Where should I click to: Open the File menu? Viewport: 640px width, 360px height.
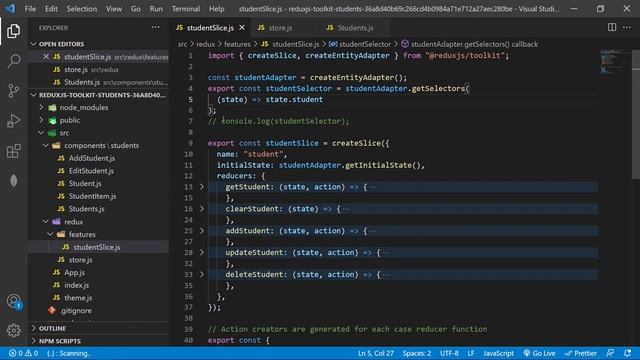click(30, 9)
